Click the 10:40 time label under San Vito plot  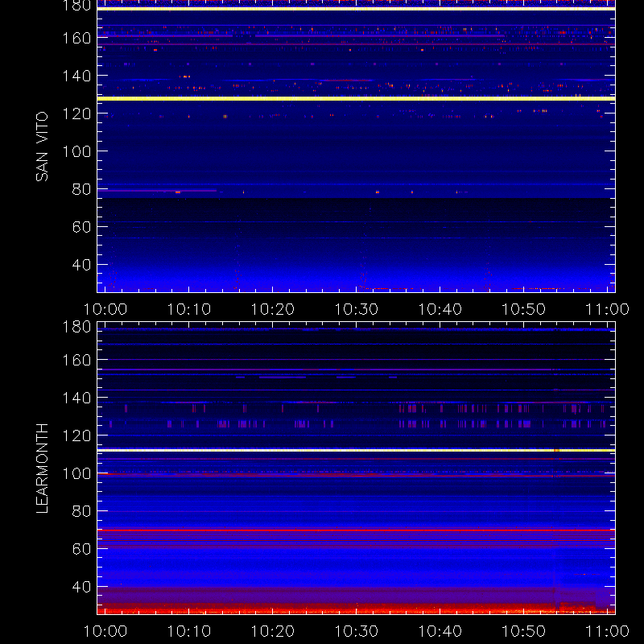click(x=440, y=309)
